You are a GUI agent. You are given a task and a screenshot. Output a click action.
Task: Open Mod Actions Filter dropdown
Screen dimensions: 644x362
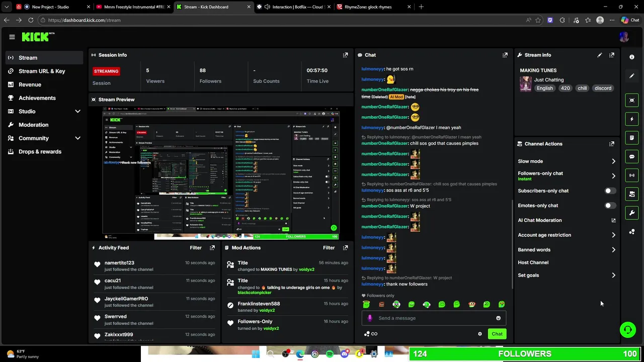[x=329, y=247]
